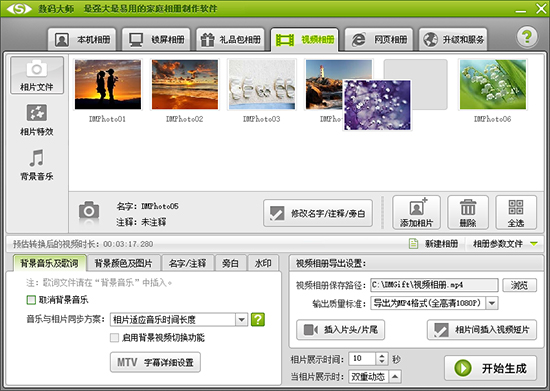
Task: Enable 启用背景视频切换功能 checkbox
Action: [x=114, y=337]
